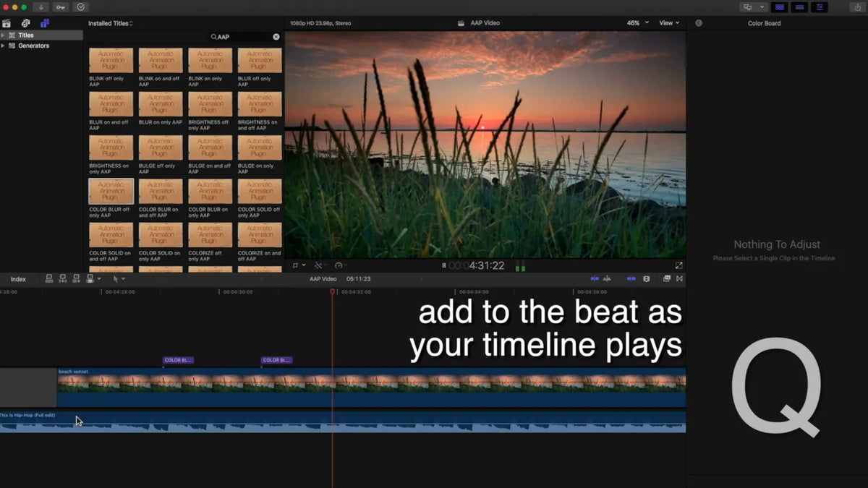This screenshot has width=868, height=488.
Task: Show the Libraries sidebar clapperboard icon
Action: pos(7,23)
